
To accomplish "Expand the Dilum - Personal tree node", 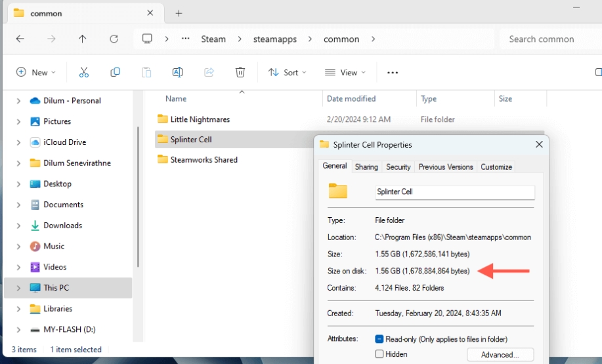I will (18, 101).
